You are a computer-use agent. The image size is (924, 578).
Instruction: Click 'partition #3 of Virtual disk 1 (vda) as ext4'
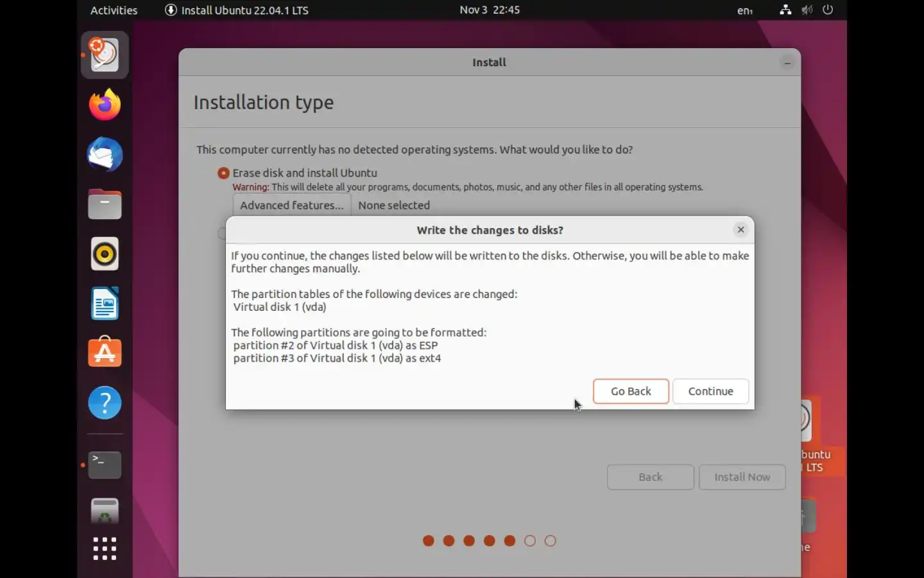[338, 358]
